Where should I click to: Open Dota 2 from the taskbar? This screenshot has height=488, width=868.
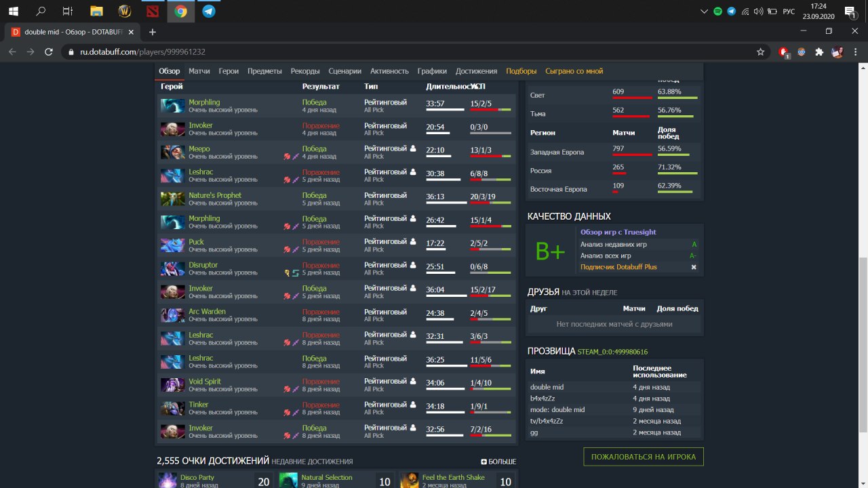click(153, 11)
